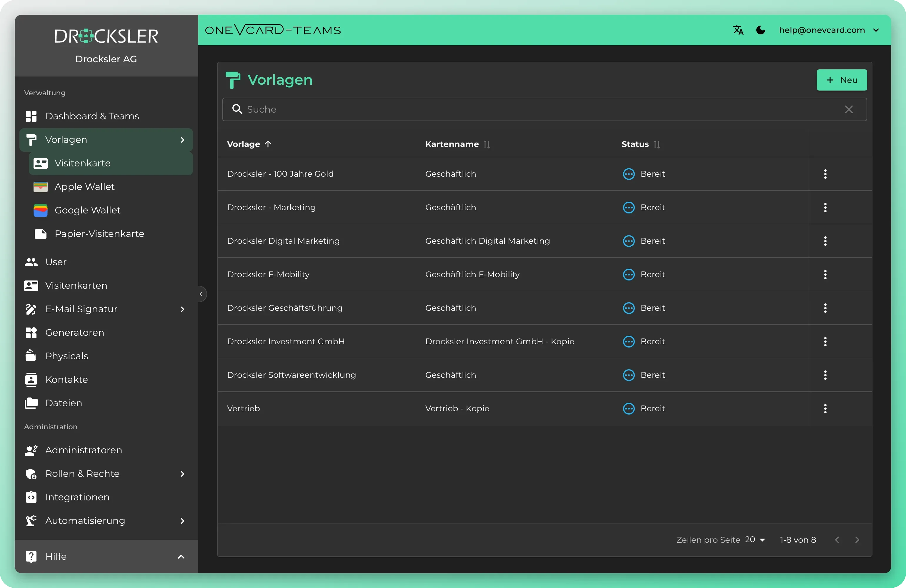
Task: Open actions menu for Drocksler - Marketing
Action: click(825, 208)
